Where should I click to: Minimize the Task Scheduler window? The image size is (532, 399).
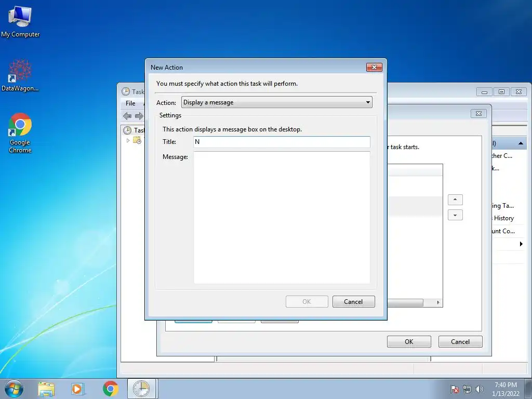click(x=484, y=91)
